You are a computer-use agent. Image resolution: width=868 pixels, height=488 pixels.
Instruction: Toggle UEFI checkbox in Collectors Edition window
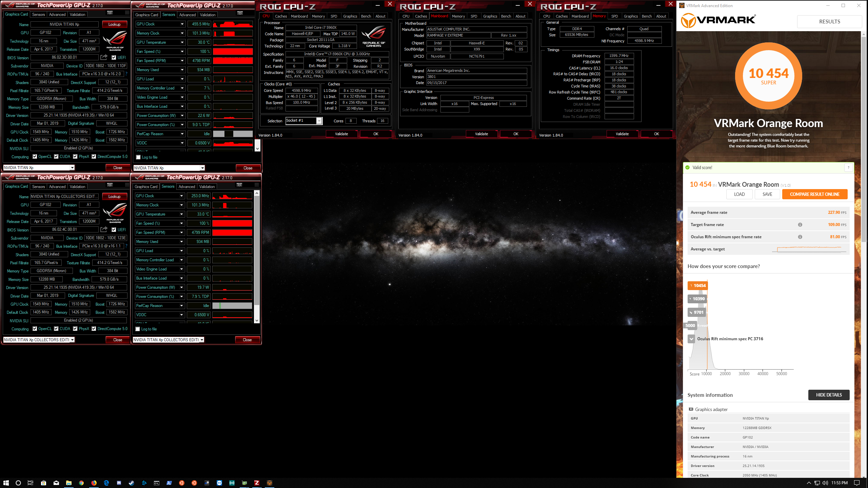tap(114, 230)
